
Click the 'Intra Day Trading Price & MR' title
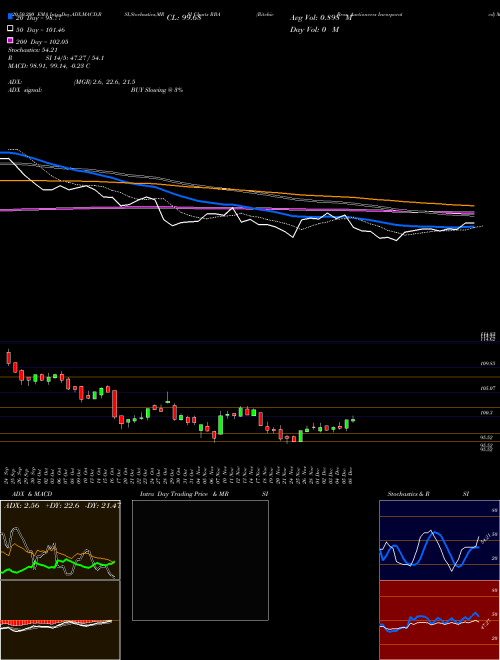point(184,494)
